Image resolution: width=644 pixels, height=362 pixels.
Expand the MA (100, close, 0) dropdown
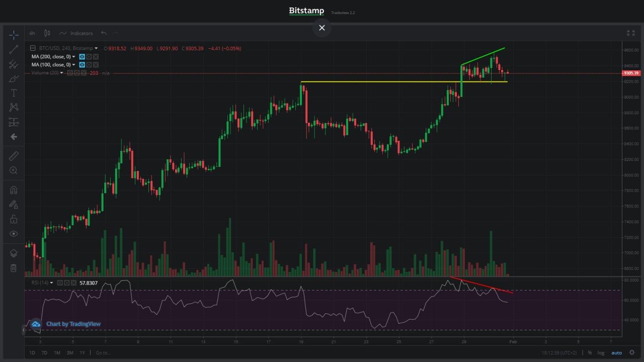(x=73, y=65)
